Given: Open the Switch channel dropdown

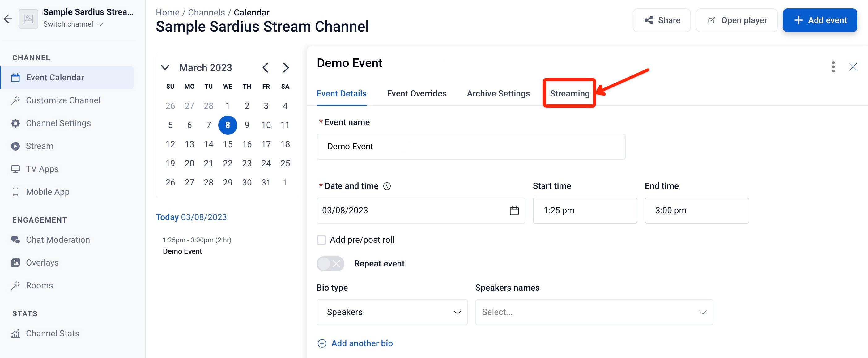Looking at the screenshot, I should pos(73,24).
